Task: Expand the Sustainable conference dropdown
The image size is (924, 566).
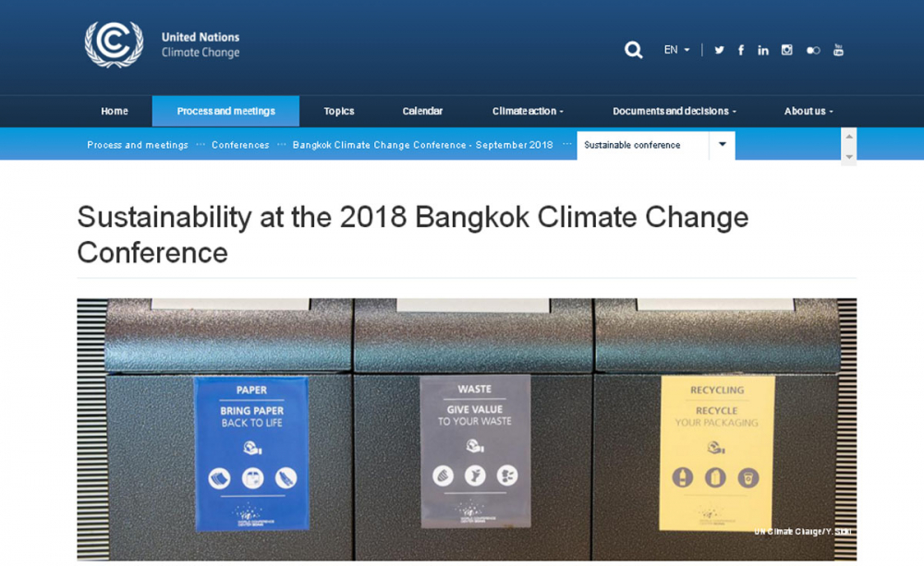Action: [x=722, y=145]
